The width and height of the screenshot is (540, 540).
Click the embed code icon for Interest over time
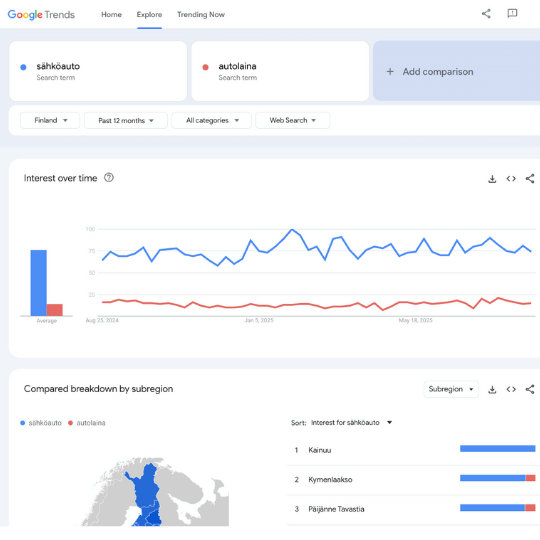[x=511, y=178]
